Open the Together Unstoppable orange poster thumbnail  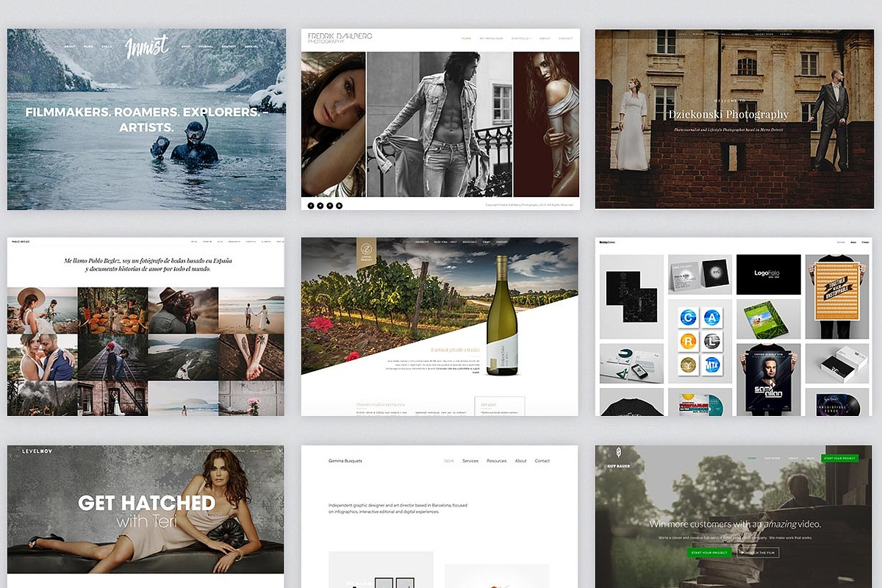click(x=838, y=296)
